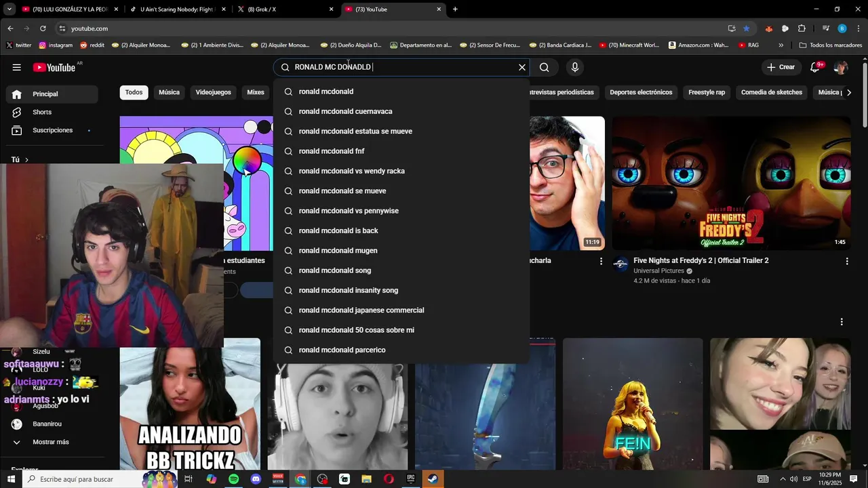
Task: Switch to Grok / X browser tab
Action: (285, 9)
